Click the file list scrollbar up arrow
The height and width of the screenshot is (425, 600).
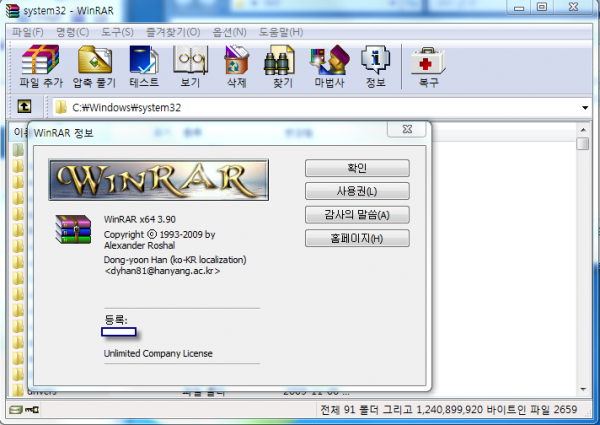pos(583,130)
